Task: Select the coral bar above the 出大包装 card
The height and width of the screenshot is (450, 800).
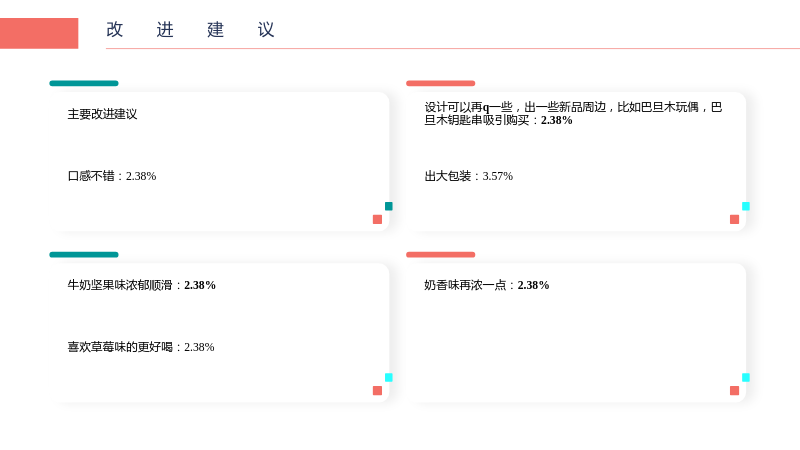Action: point(440,83)
